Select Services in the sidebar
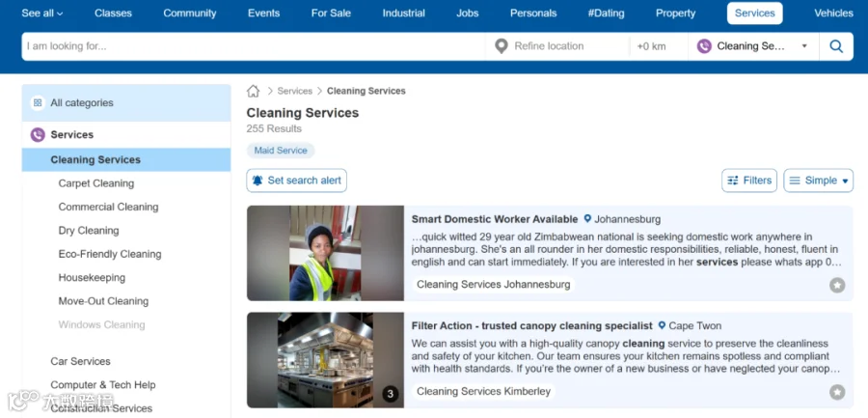Screen dimensions: 868x418 coord(126,135)
